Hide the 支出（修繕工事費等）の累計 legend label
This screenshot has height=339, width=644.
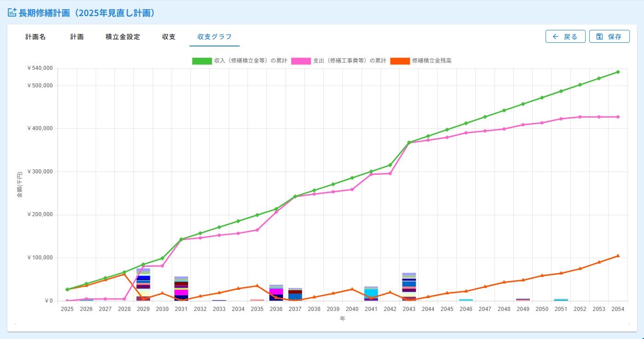[x=350, y=61]
